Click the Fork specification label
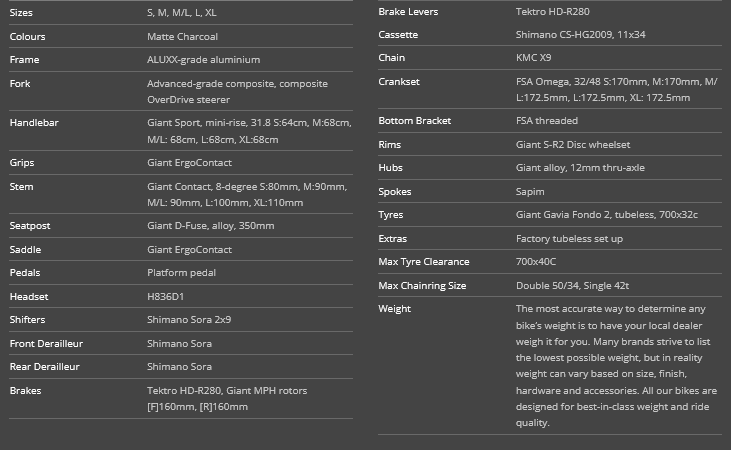The image size is (731, 450). pyautogui.click(x=20, y=84)
